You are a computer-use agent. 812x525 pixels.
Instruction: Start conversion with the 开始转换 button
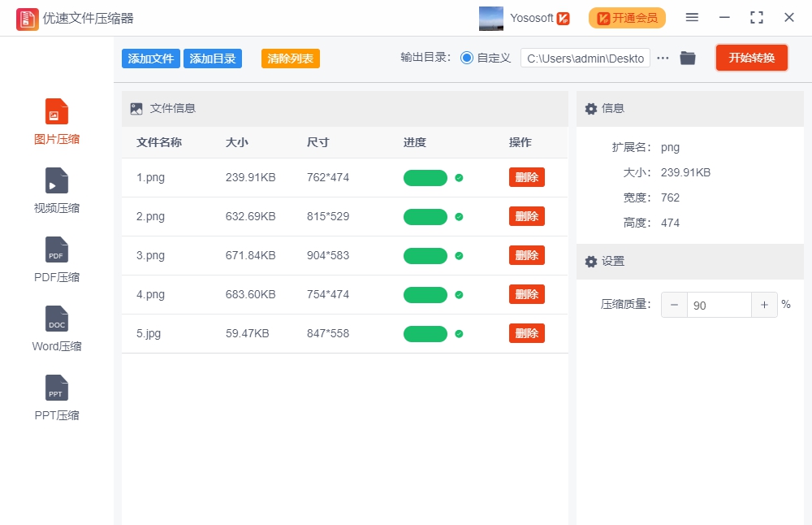[751, 58]
